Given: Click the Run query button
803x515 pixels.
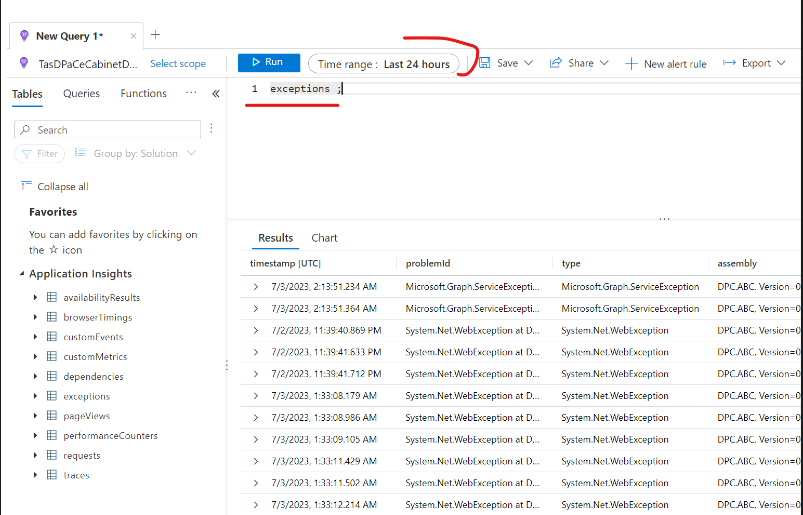Looking at the screenshot, I should pos(268,63).
